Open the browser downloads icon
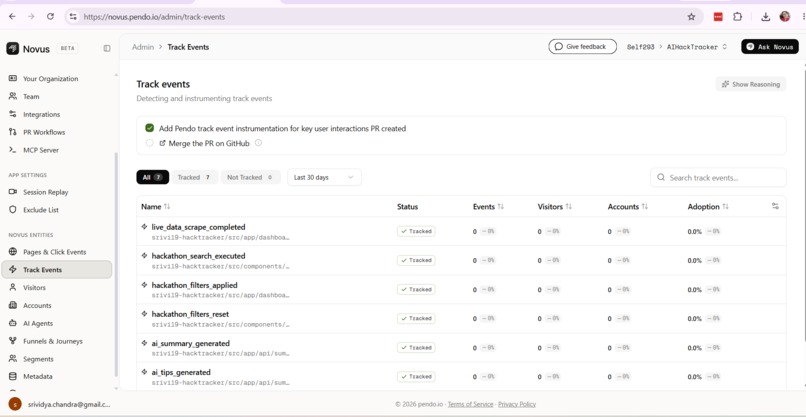806x417 pixels. pos(765,16)
